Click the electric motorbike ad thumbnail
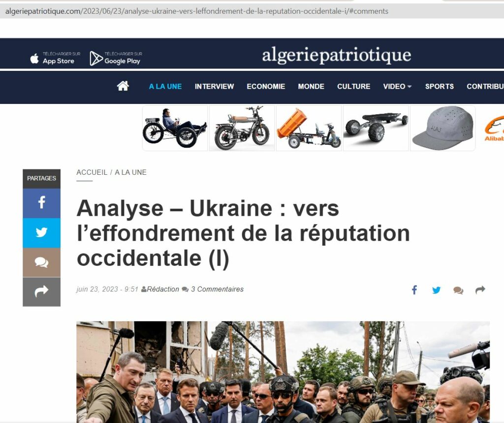The width and height of the screenshot is (504, 423). [x=242, y=128]
